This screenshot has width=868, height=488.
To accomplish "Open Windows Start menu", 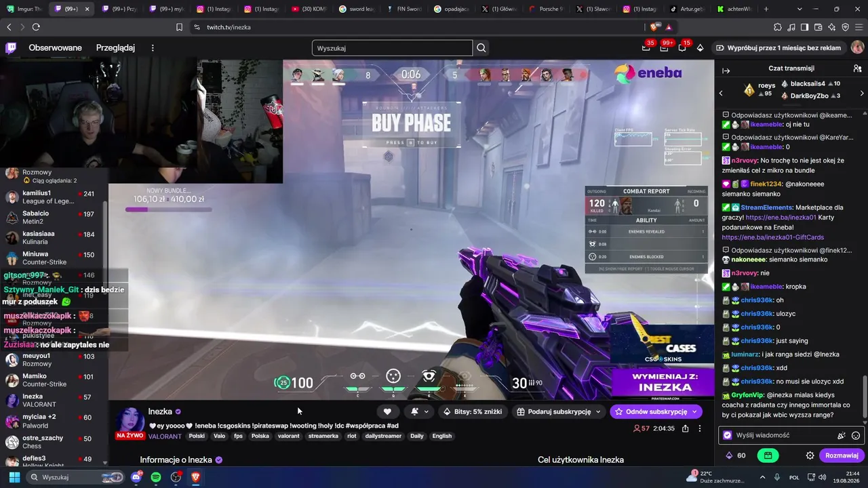I will [14, 477].
